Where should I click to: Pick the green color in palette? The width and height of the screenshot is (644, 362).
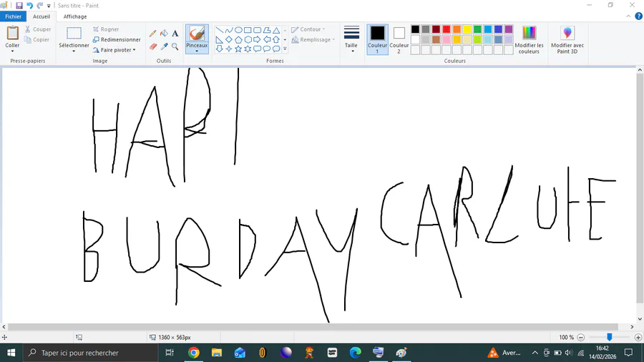tap(477, 29)
